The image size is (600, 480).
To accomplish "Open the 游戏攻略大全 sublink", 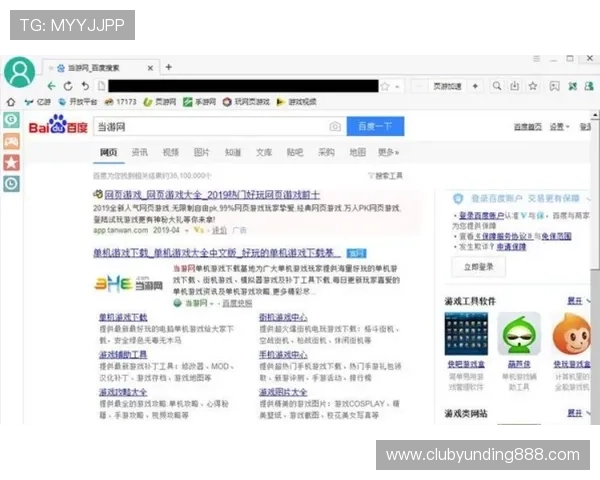I will 123,392.
